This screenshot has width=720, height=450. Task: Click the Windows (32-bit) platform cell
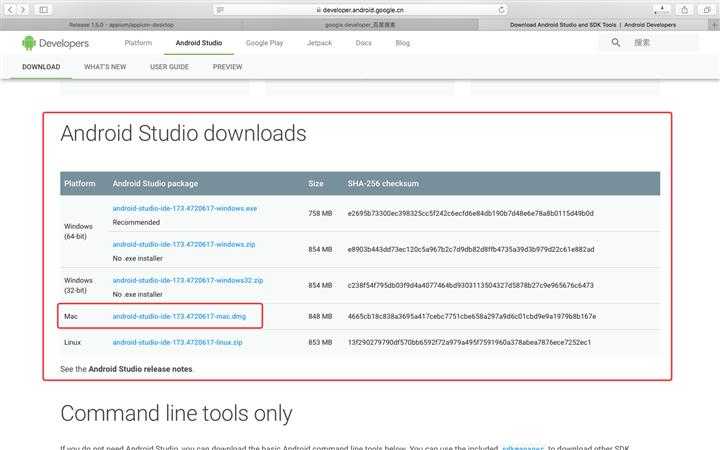[78, 285]
